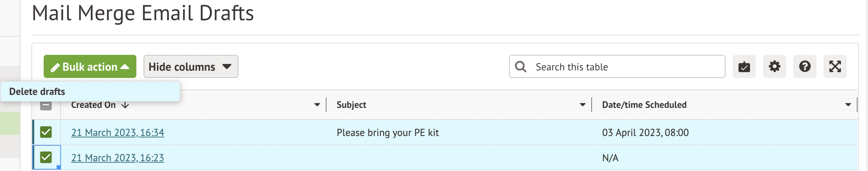Click the calendar checkmark icon button
868x171 pixels.
(x=744, y=67)
